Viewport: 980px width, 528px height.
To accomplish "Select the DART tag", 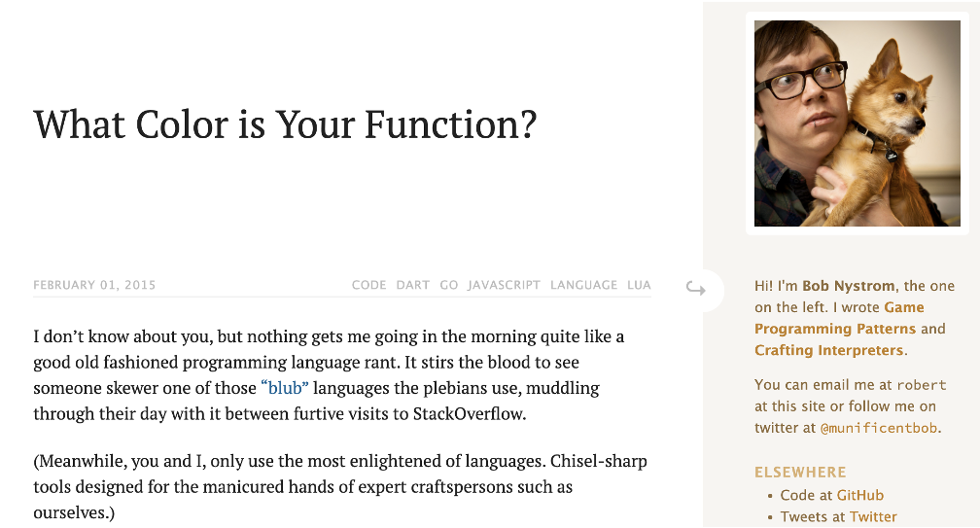I will click(412, 285).
